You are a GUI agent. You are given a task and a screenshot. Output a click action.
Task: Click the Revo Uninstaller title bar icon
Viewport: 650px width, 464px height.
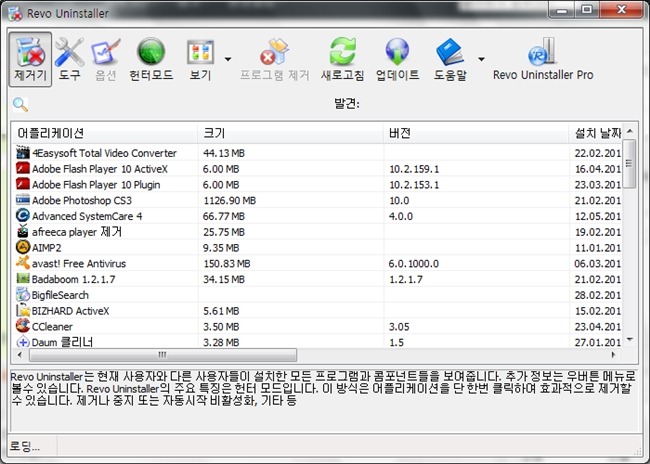(x=15, y=14)
